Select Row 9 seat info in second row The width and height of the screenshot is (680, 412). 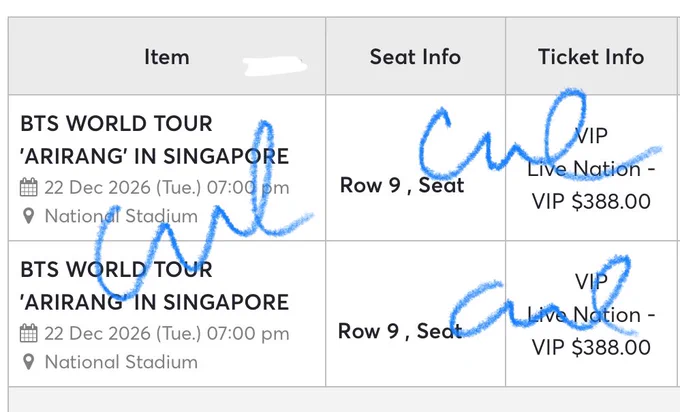pos(400,332)
